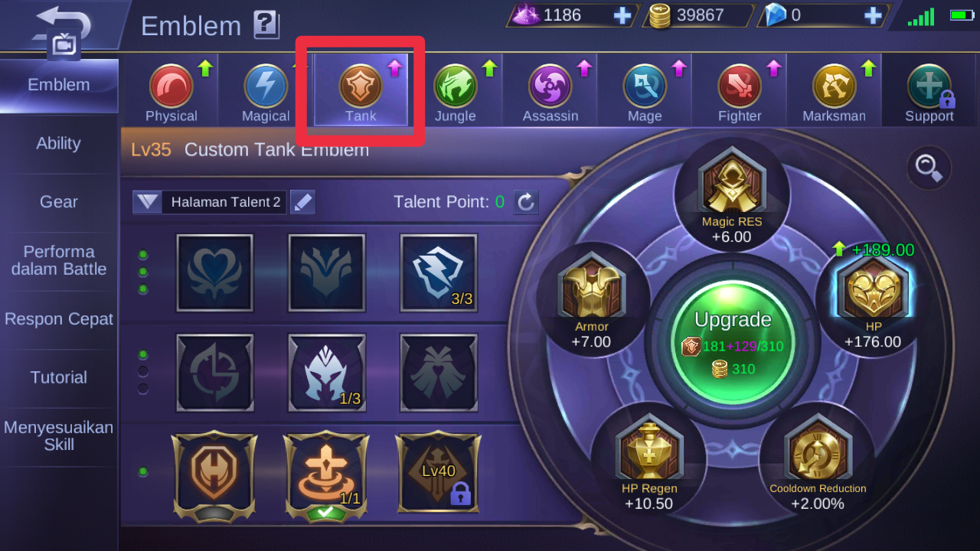
Task: Add emblem fragments with the plus button
Action: click(x=622, y=15)
